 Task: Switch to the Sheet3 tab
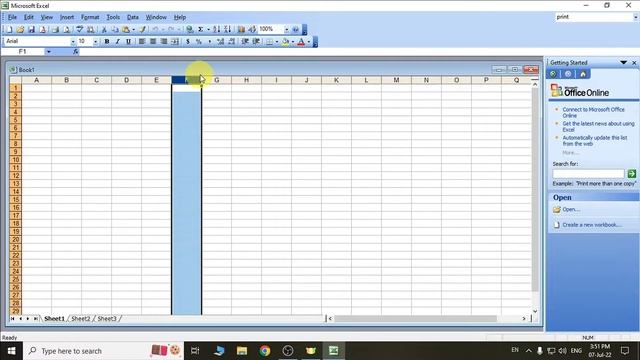point(107,318)
